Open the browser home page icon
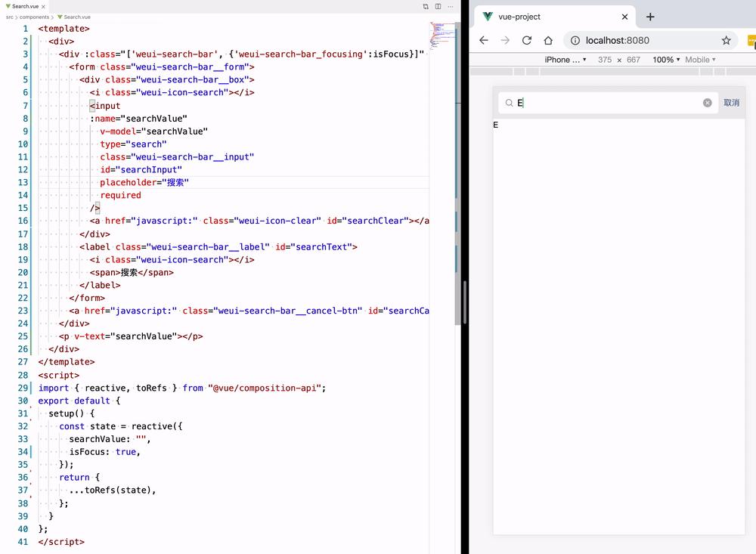Image resolution: width=756 pixels, height=554 pixels. (548, 40)
